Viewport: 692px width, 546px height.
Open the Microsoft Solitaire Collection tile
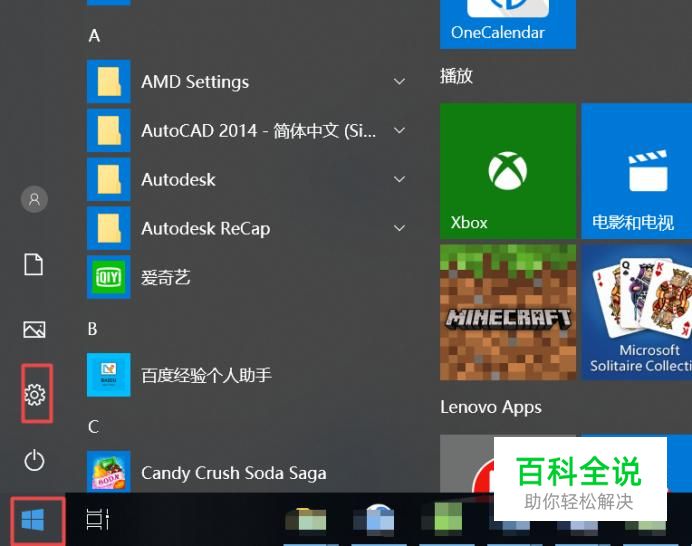(637, 313)
